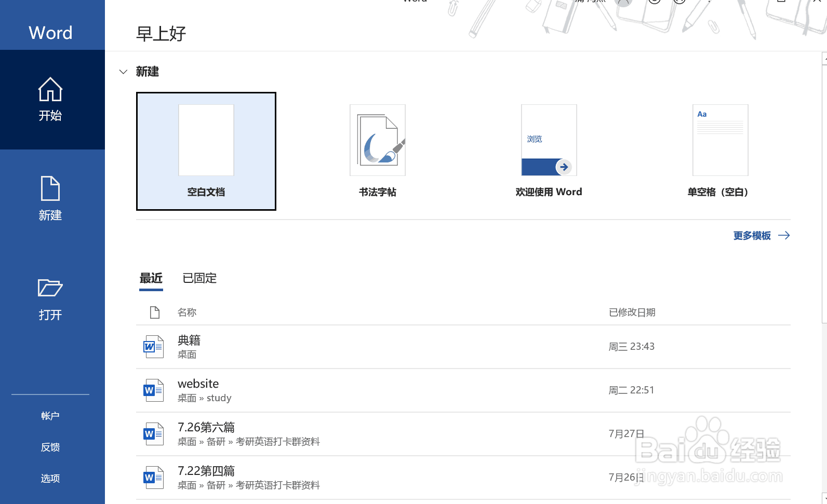Click the Word icon beside 7.22第四篇

153,478
